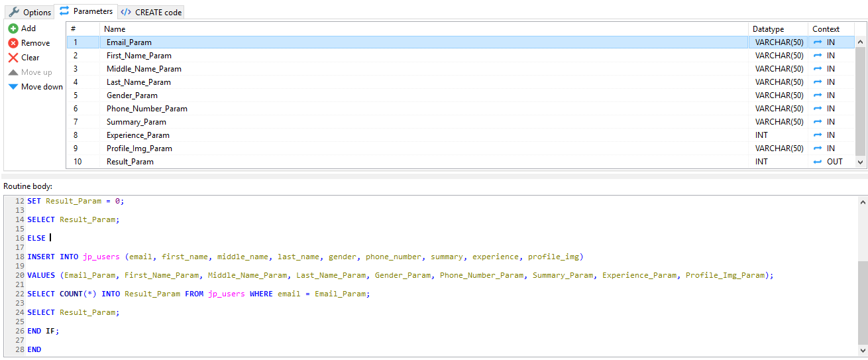Click INT datatype of Result_Param
The width and height of the screenshot is (868, 360).
761,162
